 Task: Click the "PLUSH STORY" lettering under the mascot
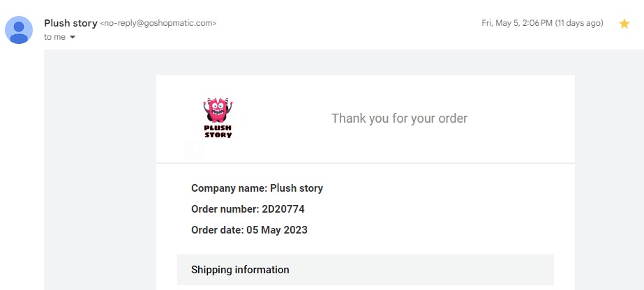pyautogui.click(x=218, y=131)
